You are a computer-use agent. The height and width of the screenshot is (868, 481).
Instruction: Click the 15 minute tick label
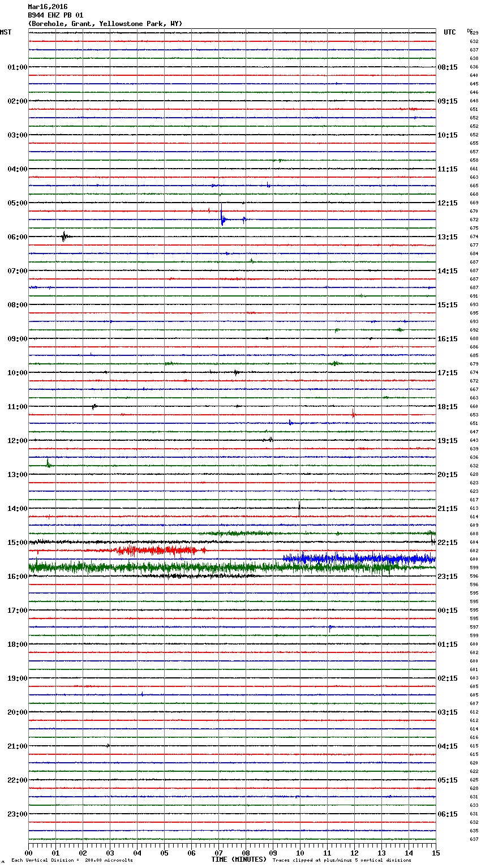pyautogui.click(x=436, y=853)
